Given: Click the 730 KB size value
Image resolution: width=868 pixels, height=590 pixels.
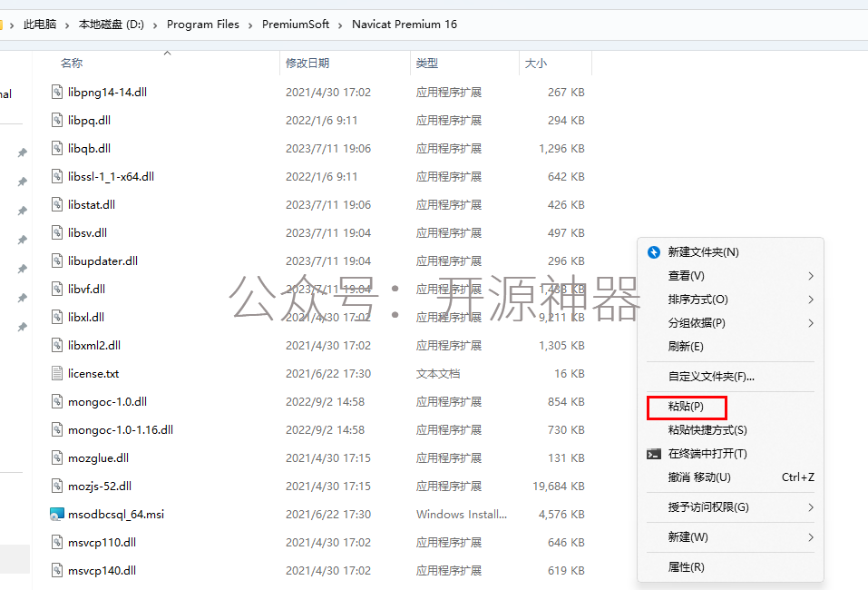Looking at the screenshot, I should coord(566,430).
